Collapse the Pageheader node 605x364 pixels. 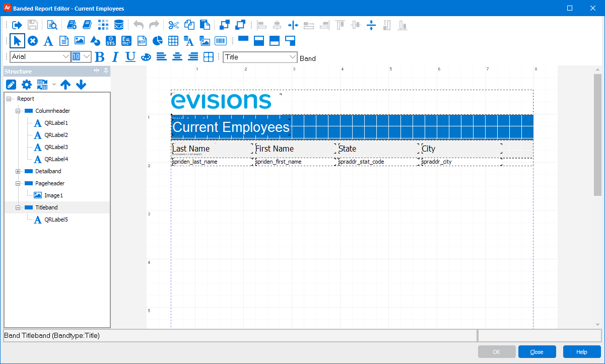(17, 183)
